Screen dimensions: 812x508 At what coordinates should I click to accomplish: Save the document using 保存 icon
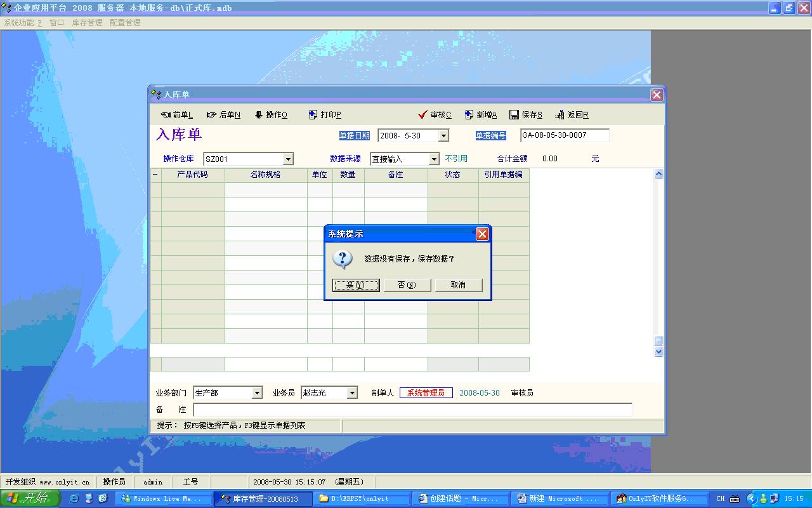pos(514,115)
